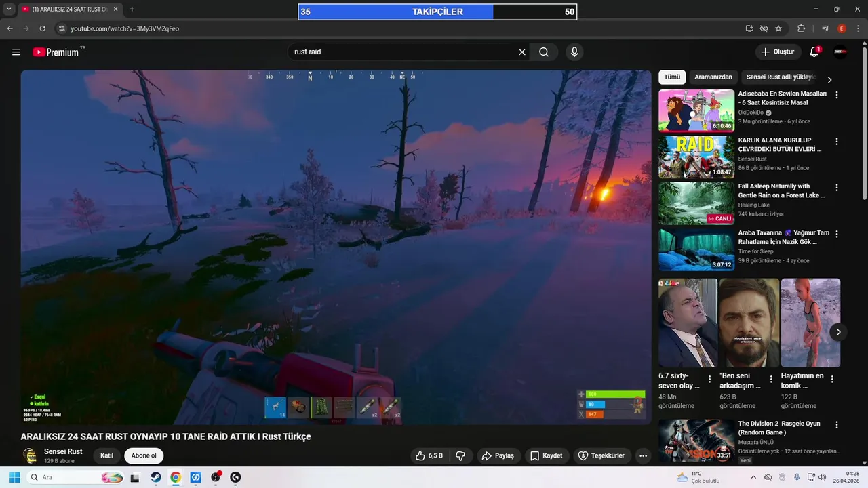Open more actions for the video
The width and height of the screenshot is (868, 488).
(x=643, y=455)
